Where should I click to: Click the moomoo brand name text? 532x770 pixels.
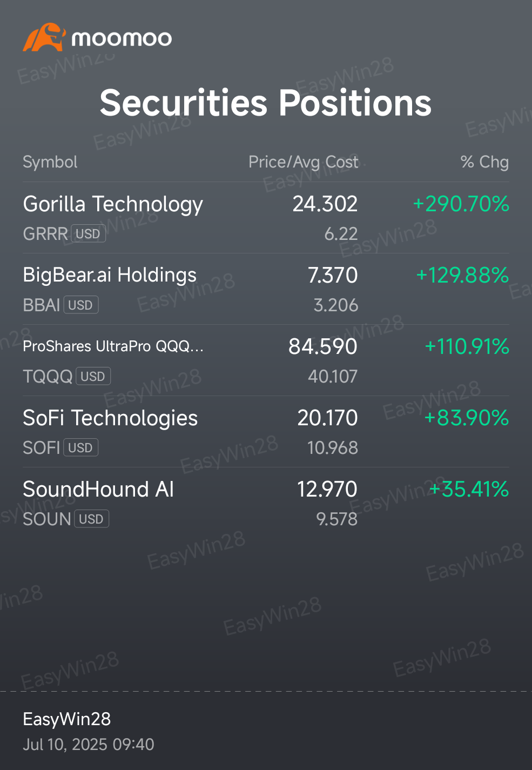122,38
